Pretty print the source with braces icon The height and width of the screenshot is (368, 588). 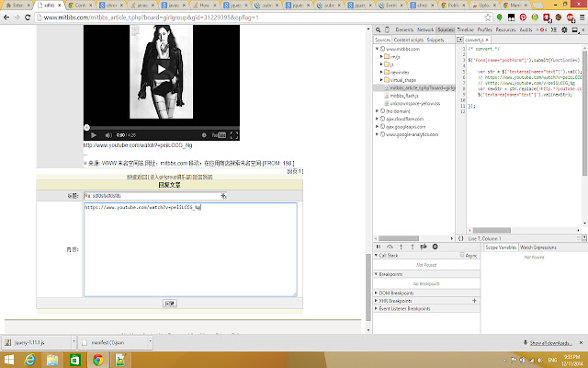(x=461, y=238)
